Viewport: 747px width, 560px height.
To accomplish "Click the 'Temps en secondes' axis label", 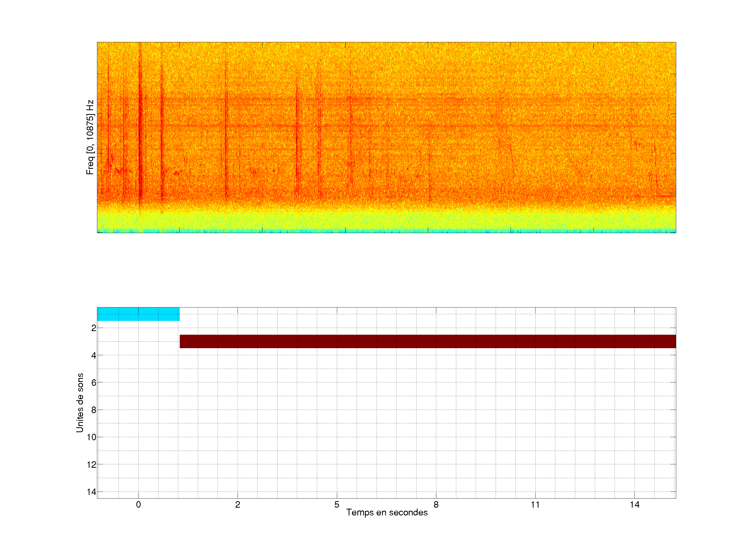I will click(x=387, y=512).
